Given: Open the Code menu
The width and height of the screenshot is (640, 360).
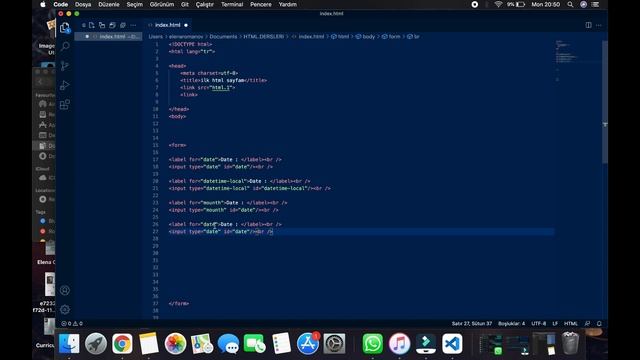Looking at the screenshot, I should coord(61,4).
